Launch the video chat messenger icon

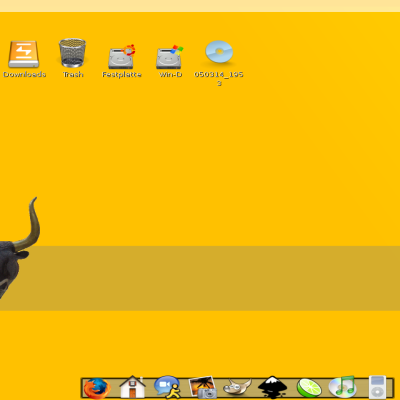tap(168, 387)
